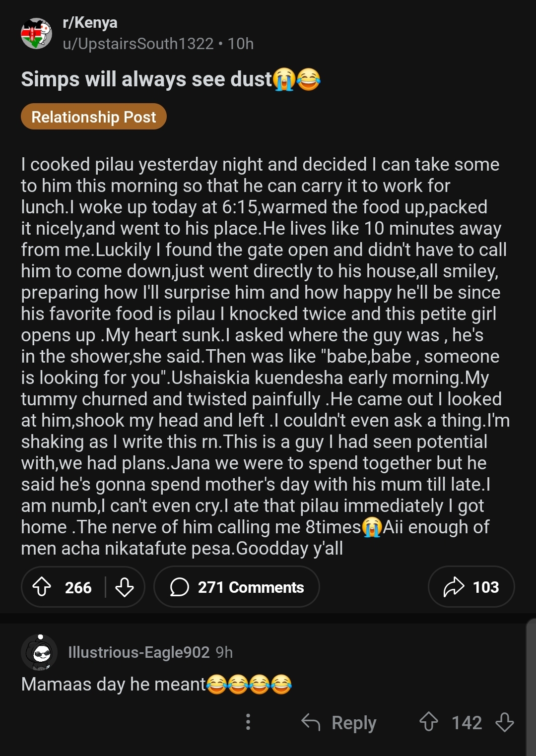Downvote the Illustrious-Eagle902 comment
This screenshot has width=536, height=756.
(x=504, y=722)
